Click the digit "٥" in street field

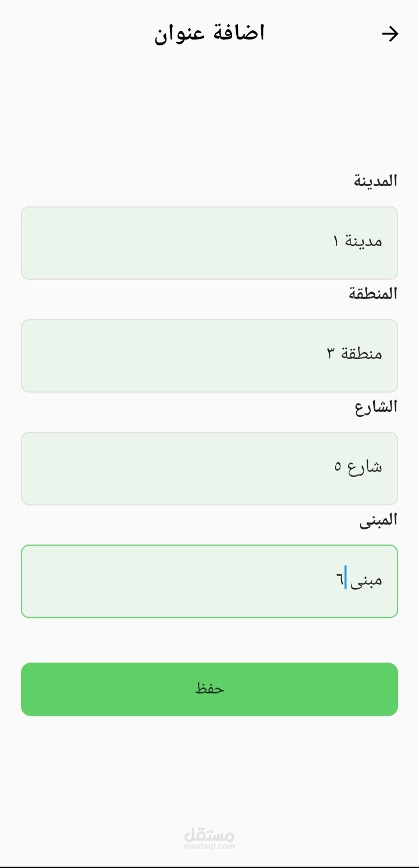click(338, 467)
